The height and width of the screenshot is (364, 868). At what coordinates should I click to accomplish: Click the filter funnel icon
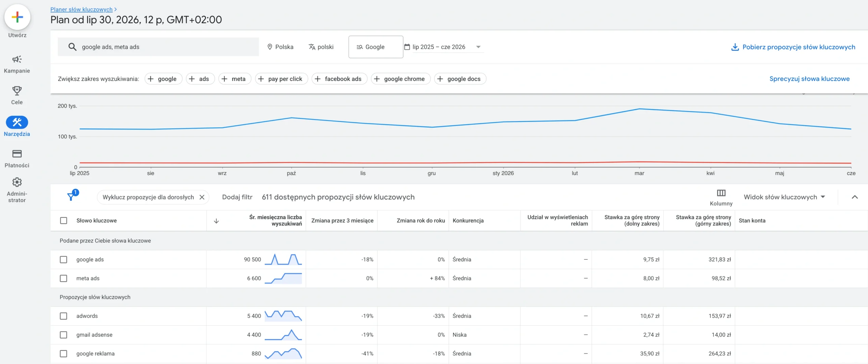[x=71, y=196]
